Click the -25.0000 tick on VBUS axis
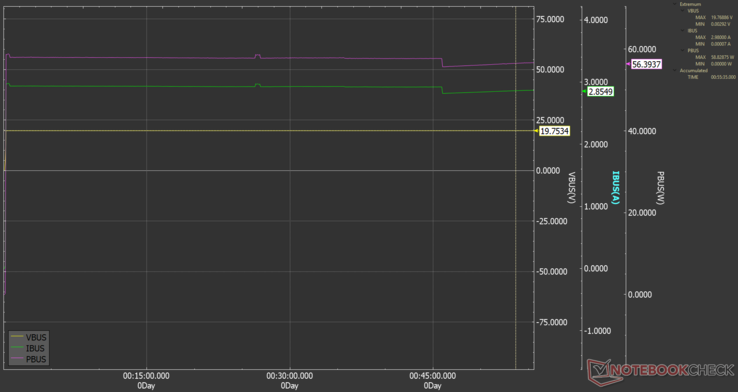The image size is (738, 392). tap(551, 221)
